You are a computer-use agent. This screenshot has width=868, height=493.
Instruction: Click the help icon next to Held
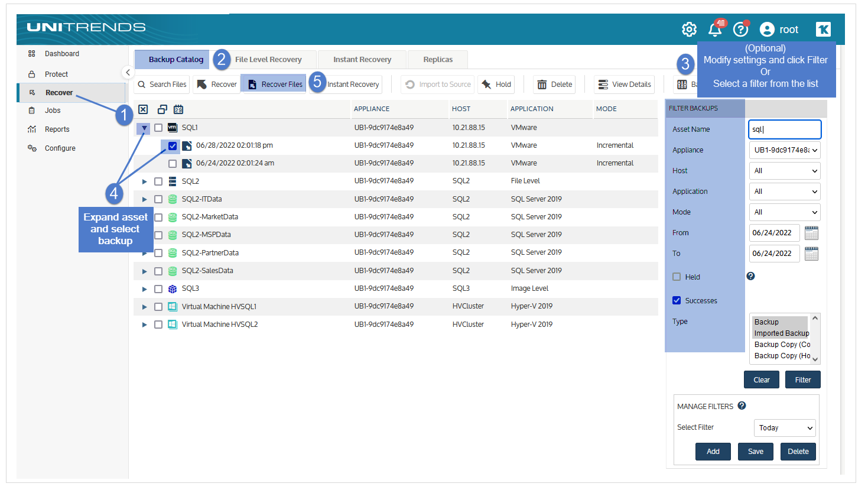pyautogui.click(x=750, y=276)
